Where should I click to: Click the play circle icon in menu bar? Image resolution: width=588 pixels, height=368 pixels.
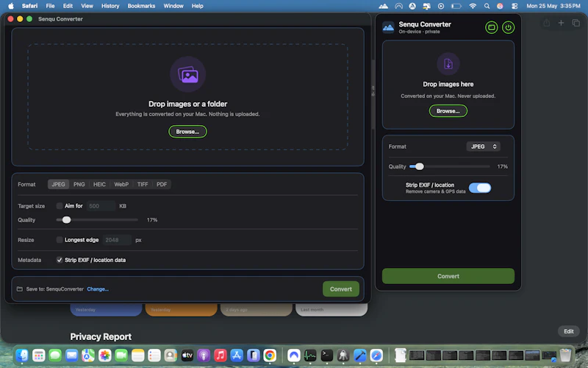[441, 6]
